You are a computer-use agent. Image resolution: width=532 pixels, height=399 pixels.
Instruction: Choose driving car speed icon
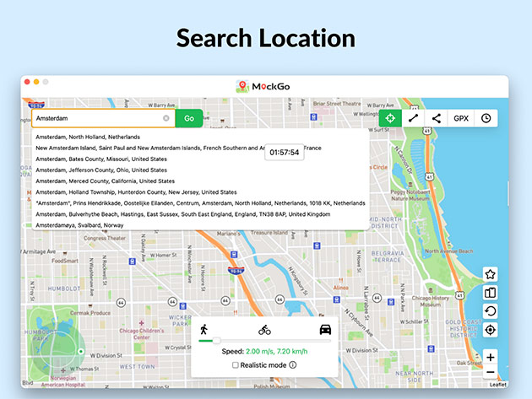325,329
